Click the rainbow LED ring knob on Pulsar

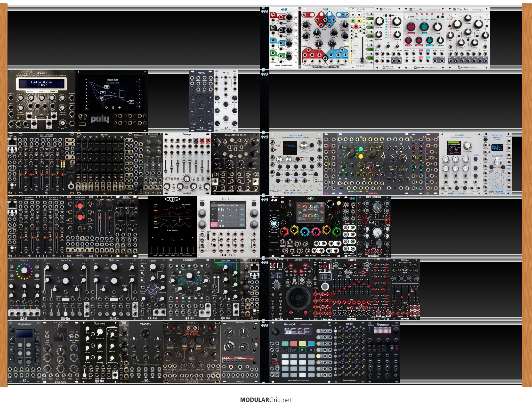click(24, 271)
